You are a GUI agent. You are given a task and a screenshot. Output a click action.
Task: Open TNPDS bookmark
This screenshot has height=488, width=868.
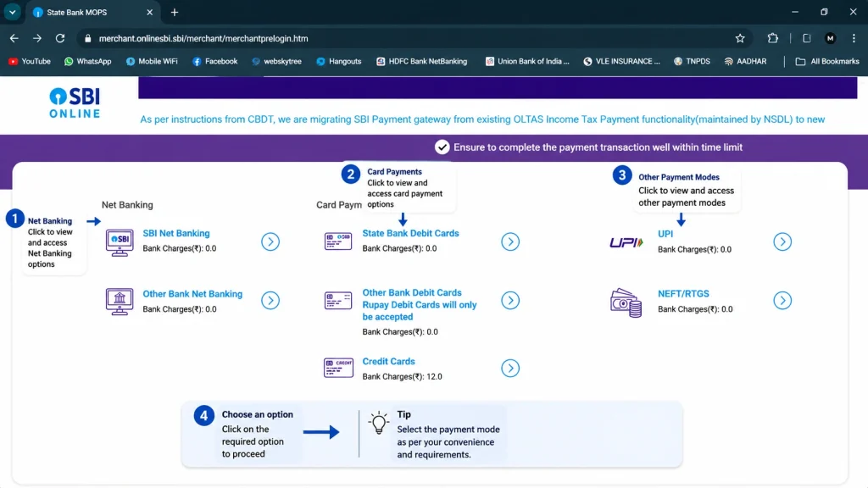(x=692, y=61)
